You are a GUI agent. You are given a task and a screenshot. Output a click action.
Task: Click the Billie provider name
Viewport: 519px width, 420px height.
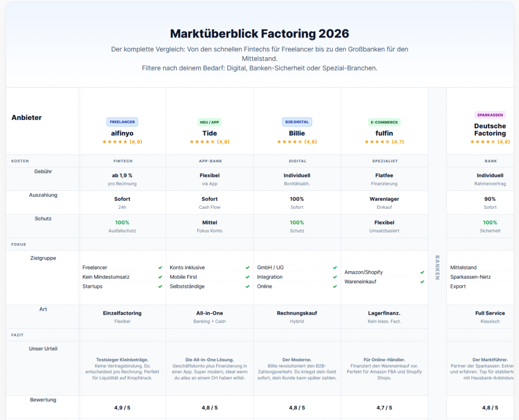coord(297,133)
